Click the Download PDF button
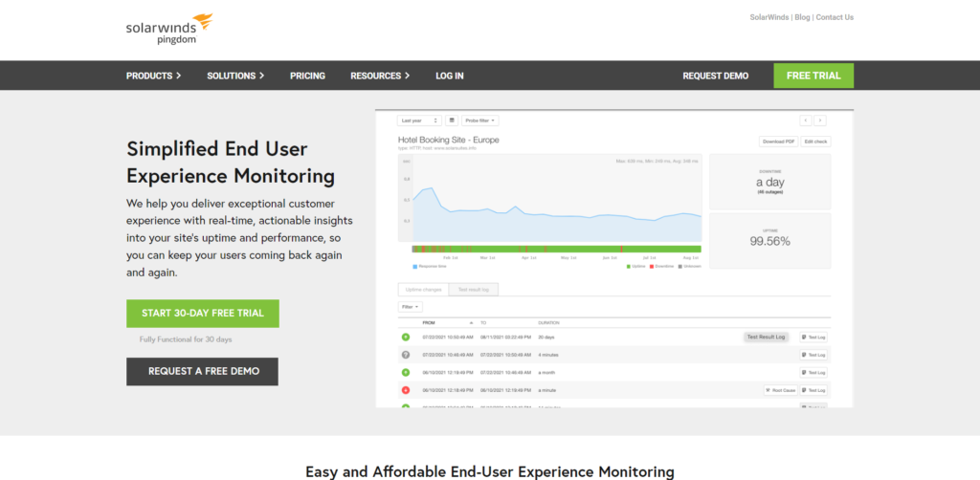This screenshot has height=480, width=980. coord(779,142)
